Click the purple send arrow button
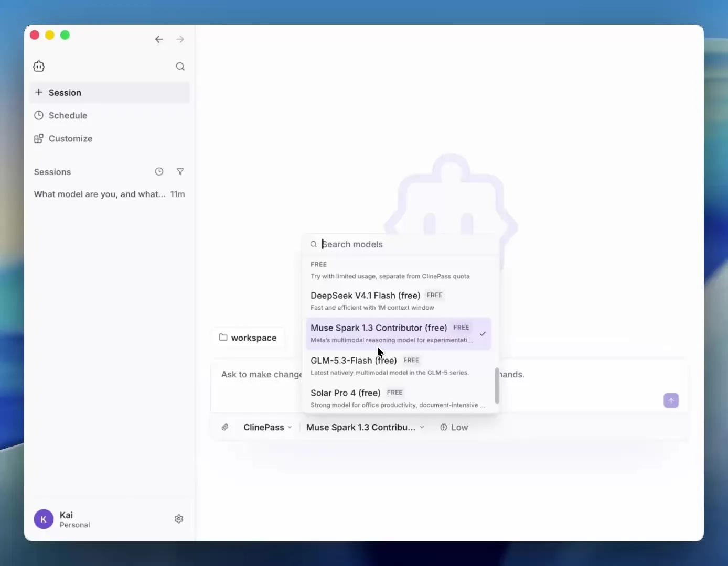728x566 pixels. pyautogui.click(x=671, y=401)
